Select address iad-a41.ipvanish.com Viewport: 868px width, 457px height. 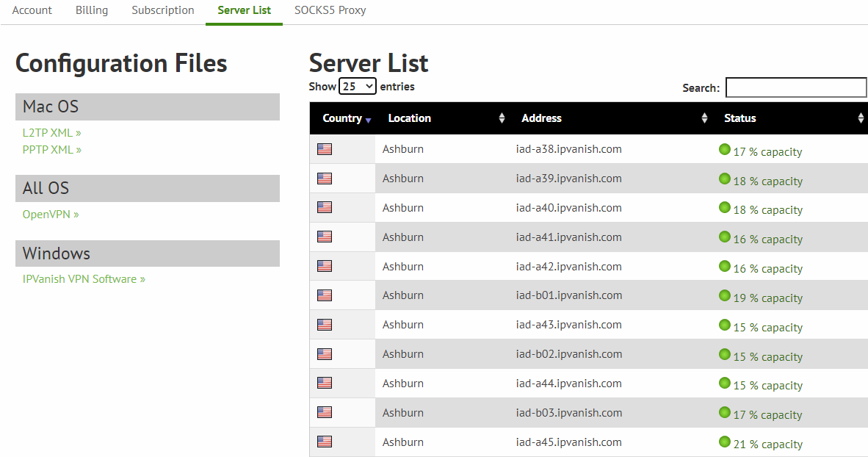[x=568, y=237]
